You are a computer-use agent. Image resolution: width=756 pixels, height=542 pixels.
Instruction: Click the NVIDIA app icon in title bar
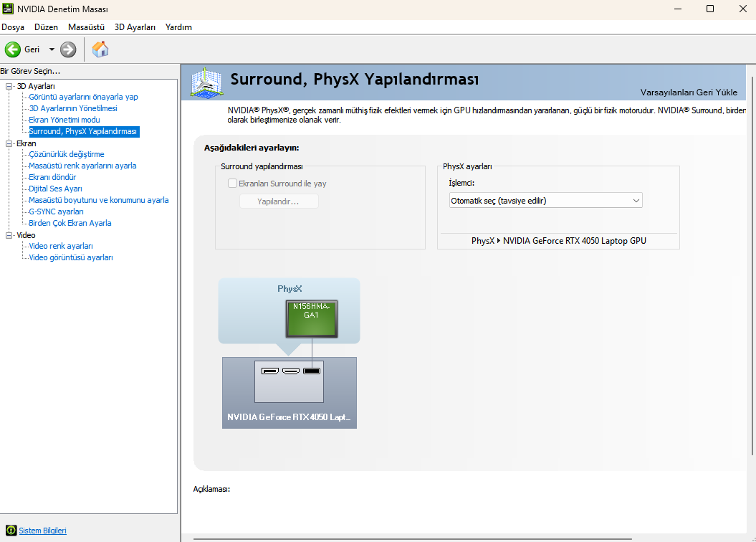point(8,9)
